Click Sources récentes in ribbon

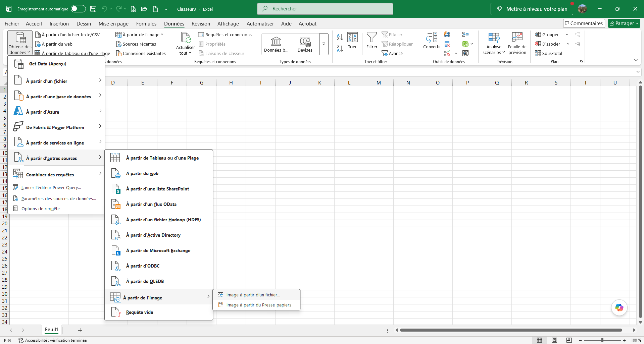(136, 44)
